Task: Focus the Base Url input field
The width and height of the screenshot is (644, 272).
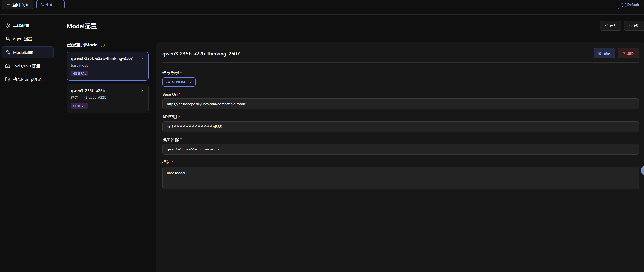Action: click(400, 104)
